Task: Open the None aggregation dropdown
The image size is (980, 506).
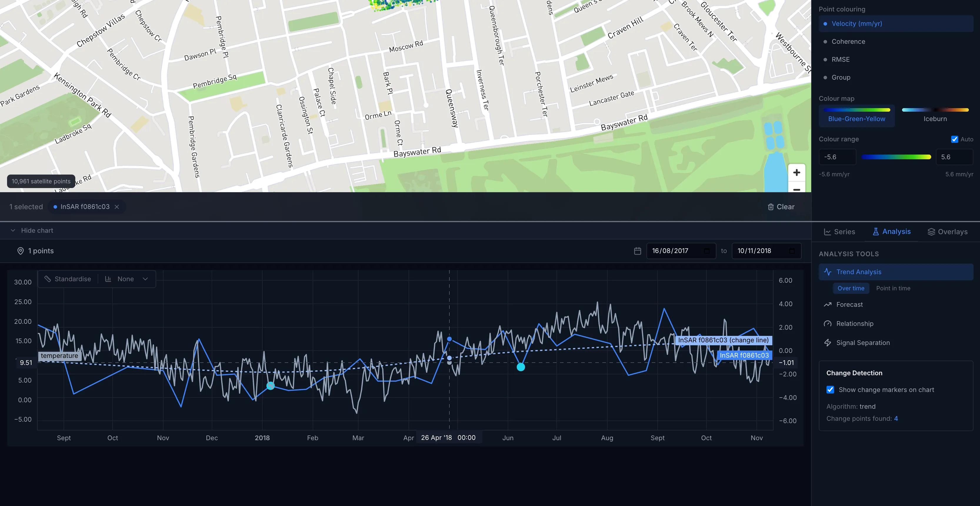Action: pos(126,279)
